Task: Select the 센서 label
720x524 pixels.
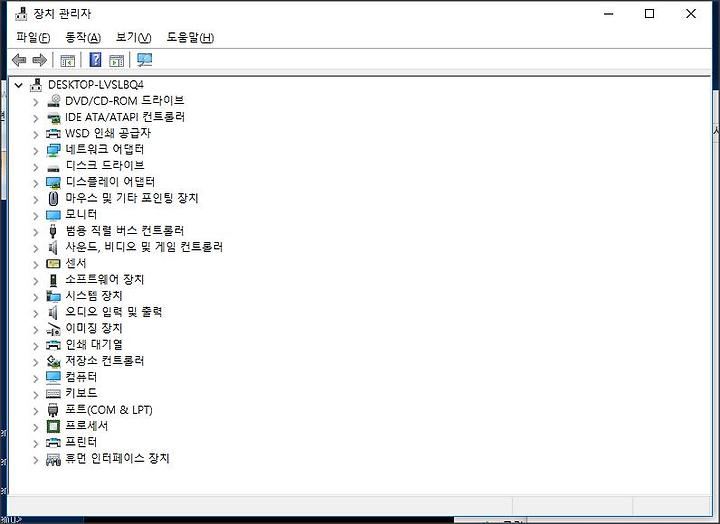Action: [x=76, y=263]
